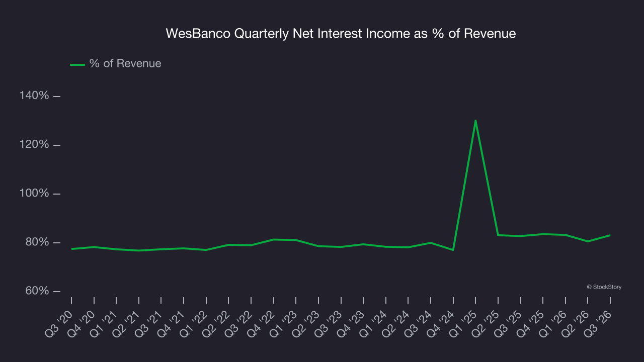Click the 80% y-axis label

[x=37, y=242]
